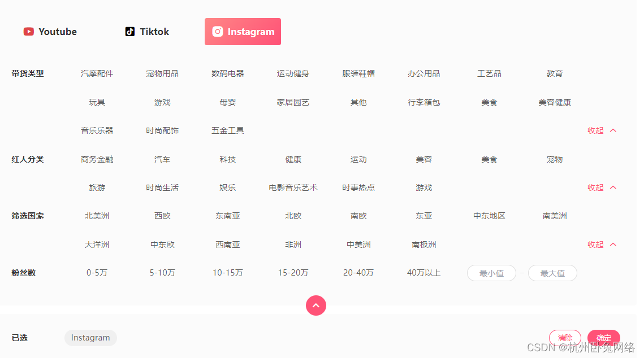Collapse the 筛选国家 section via 收起
Viewport: 644px width, 358px height.
[x=602, y=245]
